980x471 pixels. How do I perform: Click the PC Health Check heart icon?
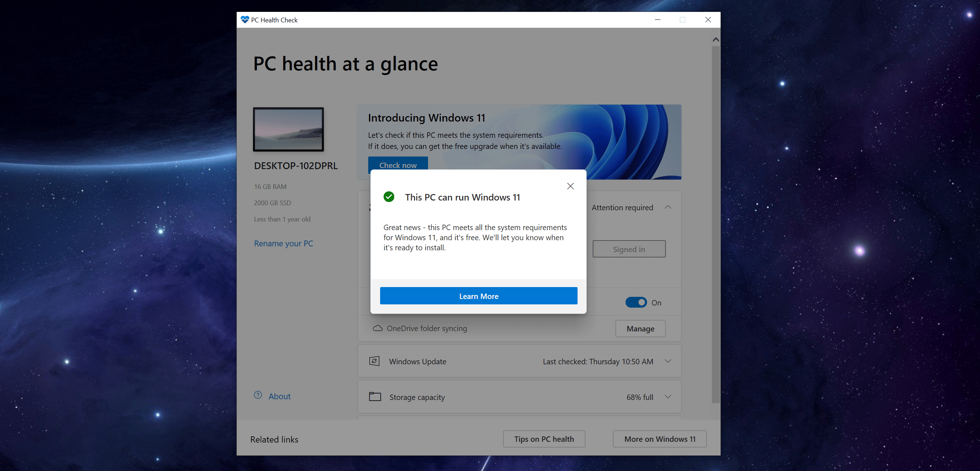coord(245,19)
